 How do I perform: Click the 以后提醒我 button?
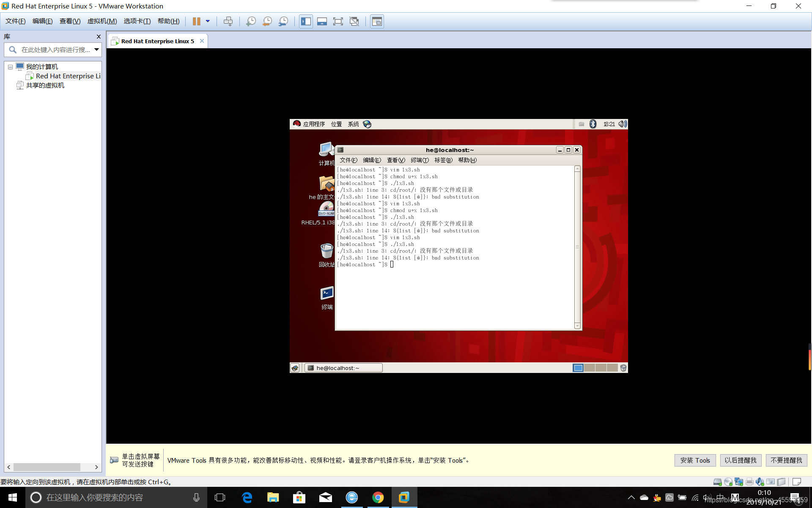point(741,460)
